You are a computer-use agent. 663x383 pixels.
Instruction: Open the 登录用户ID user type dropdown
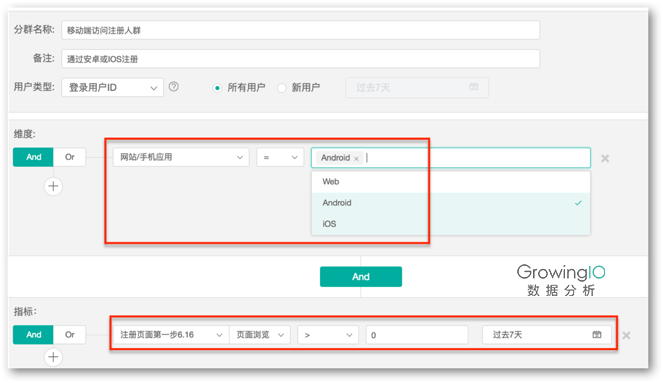(x=112, y=88)
